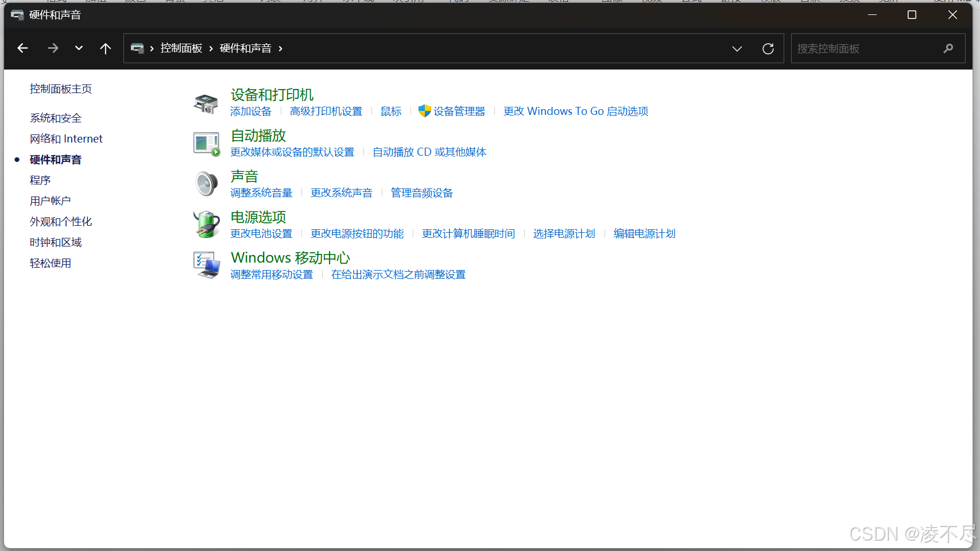Screen dimensions: 980x551
Task: Click the 硬件和声音 breadcrumb item
Action: pos(246,48)
